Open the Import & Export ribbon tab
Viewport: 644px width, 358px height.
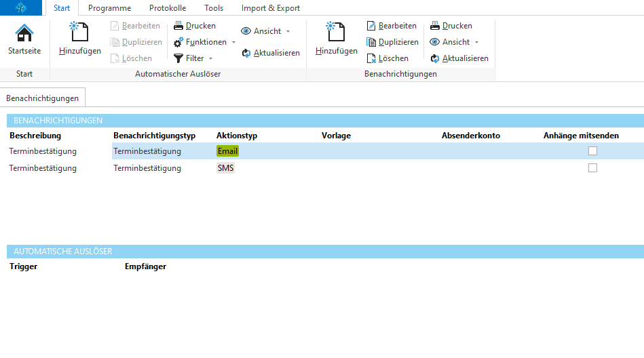coord(271,8)
